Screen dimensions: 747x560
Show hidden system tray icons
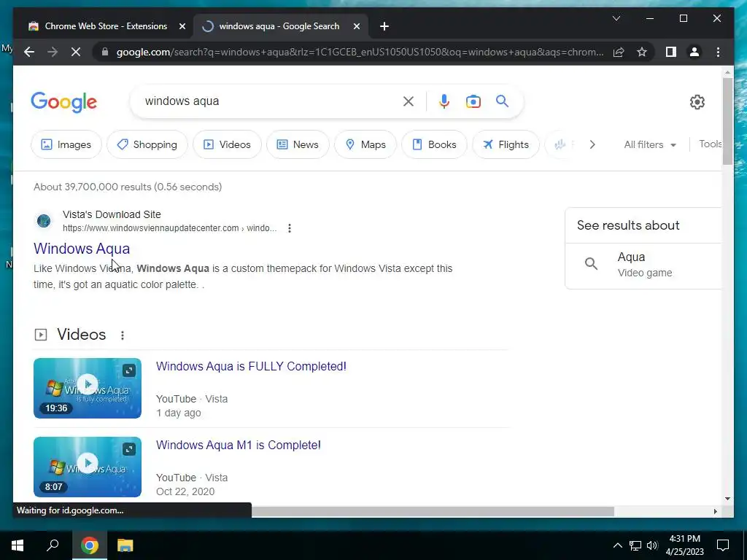(617, 545)
